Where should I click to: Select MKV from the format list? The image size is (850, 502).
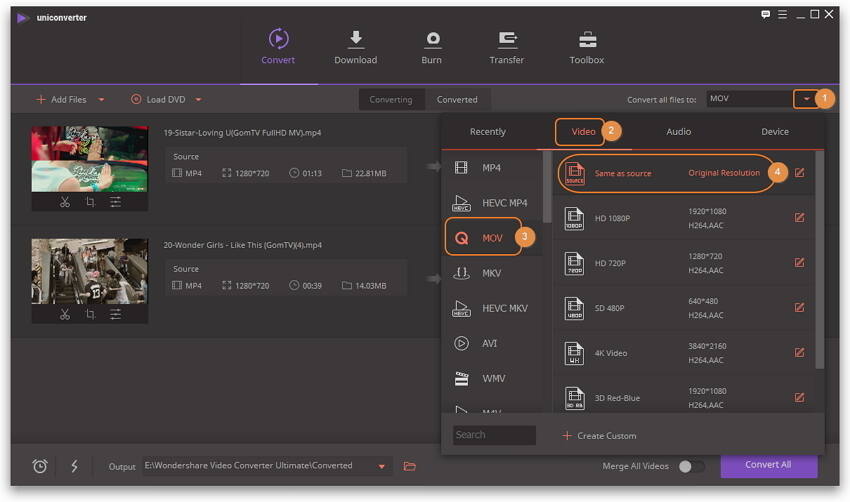pos(491,273)
